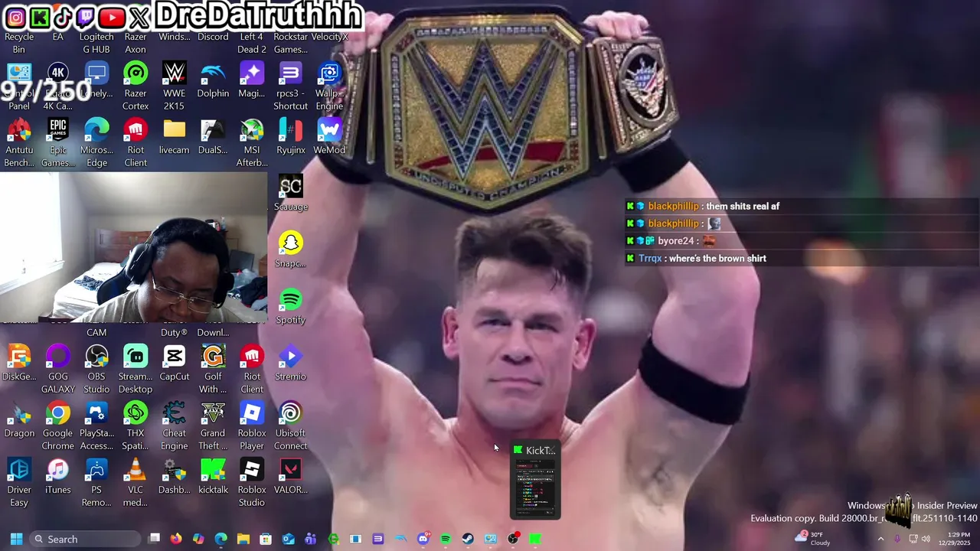Open the weather widget showing 30°F Cloudy
Screen dimensions: 980x551
point(813,539)
